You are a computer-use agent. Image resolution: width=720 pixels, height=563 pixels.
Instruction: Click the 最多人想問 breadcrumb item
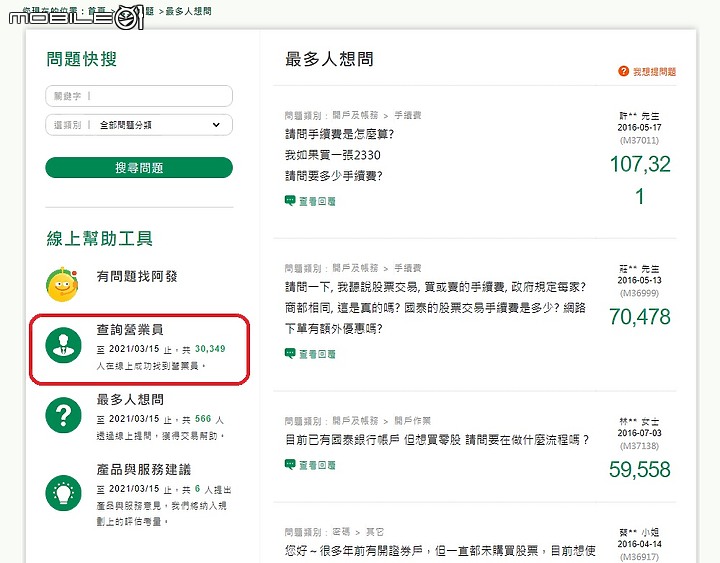188,11
